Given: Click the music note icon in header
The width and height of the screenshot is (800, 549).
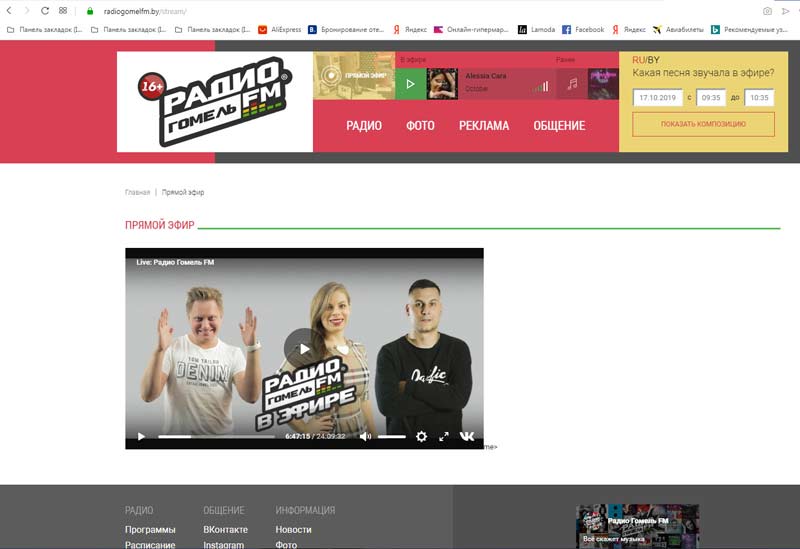Looking at the screenshot, I should click(572, 84).
